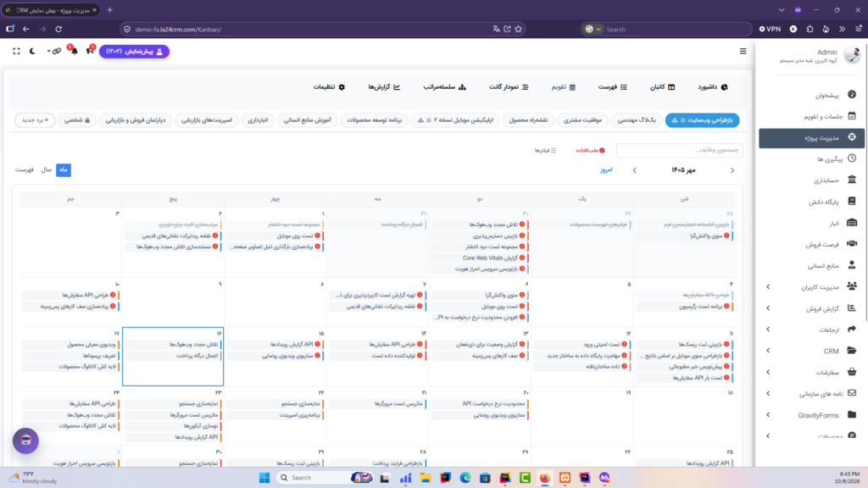868x488 pixels.
Task: Select the بکلاگ مهندسی board
Action: coord(637,120)
